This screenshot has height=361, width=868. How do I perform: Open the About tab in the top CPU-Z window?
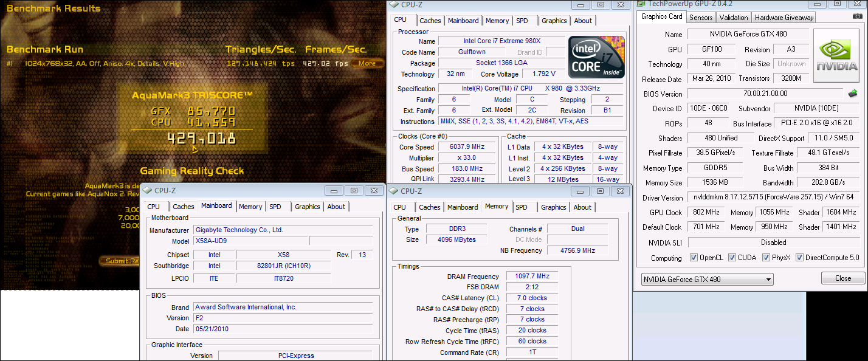click(x=583, y=21)
